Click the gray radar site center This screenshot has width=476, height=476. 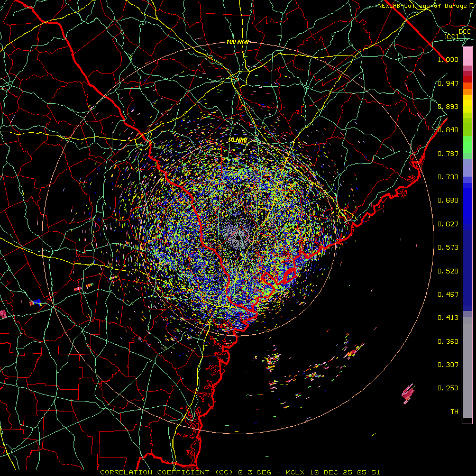click(239, 236)
